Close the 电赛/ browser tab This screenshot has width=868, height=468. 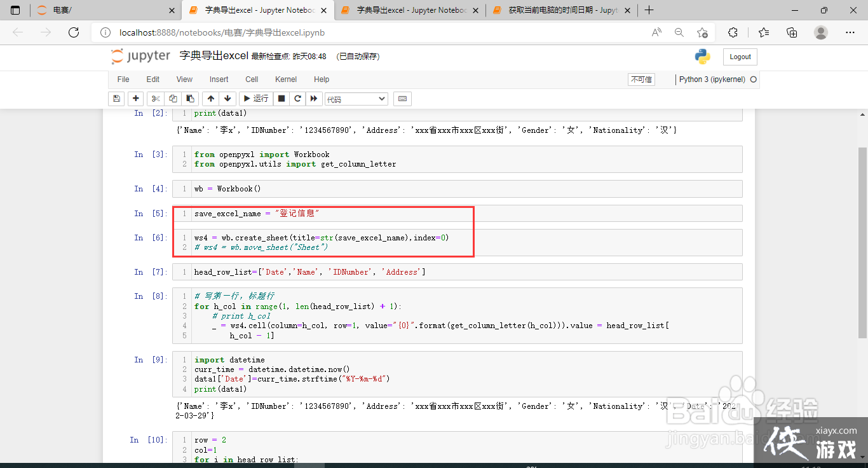tap(172, 10)
